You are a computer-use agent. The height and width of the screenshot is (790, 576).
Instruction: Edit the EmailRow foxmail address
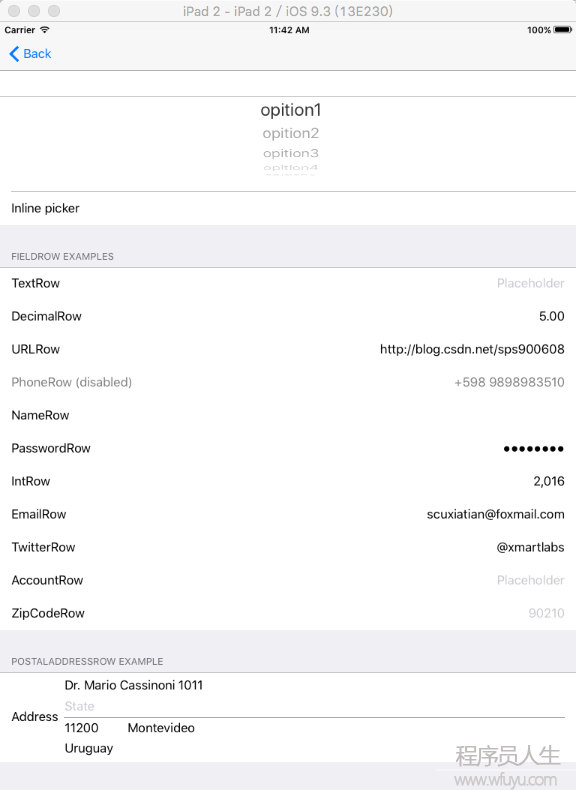click(x=495, y=514)
